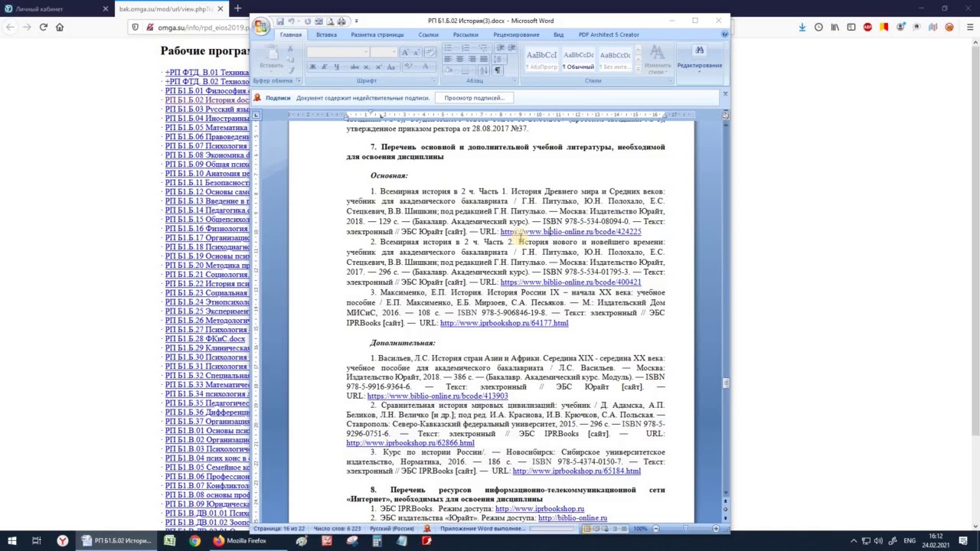
Task: Open the Редактирование dropdown
Action: (x=699, y=58)
